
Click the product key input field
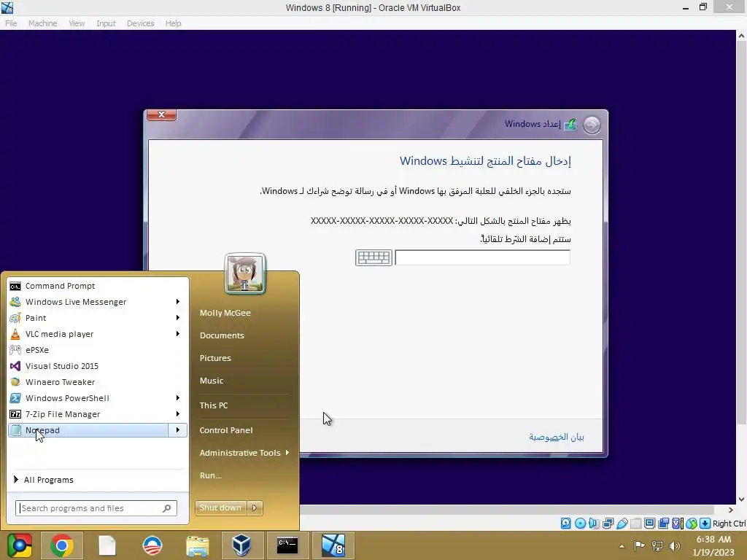[x=482, y=257]
